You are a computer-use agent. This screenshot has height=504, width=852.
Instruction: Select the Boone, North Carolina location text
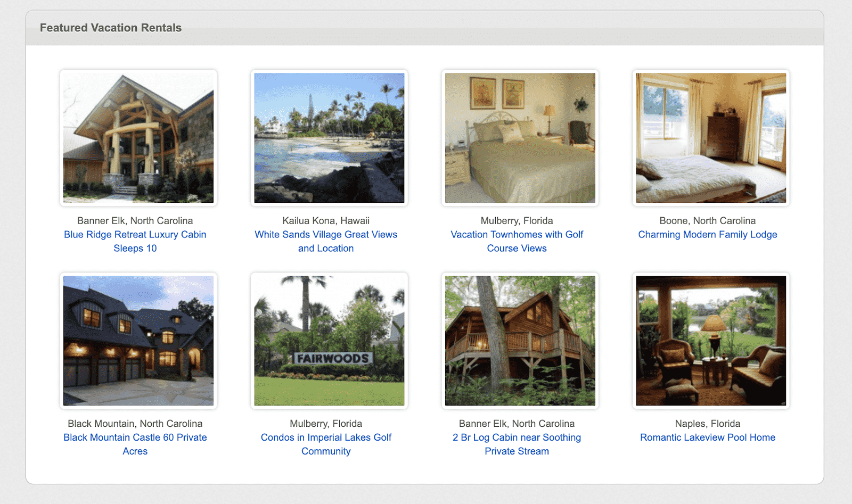tap(708, 220)
